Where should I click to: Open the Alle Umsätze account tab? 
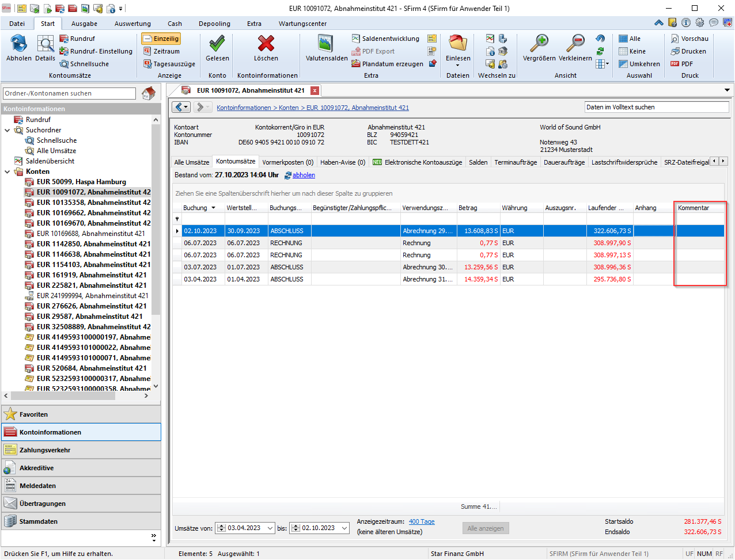click(192, 162)
